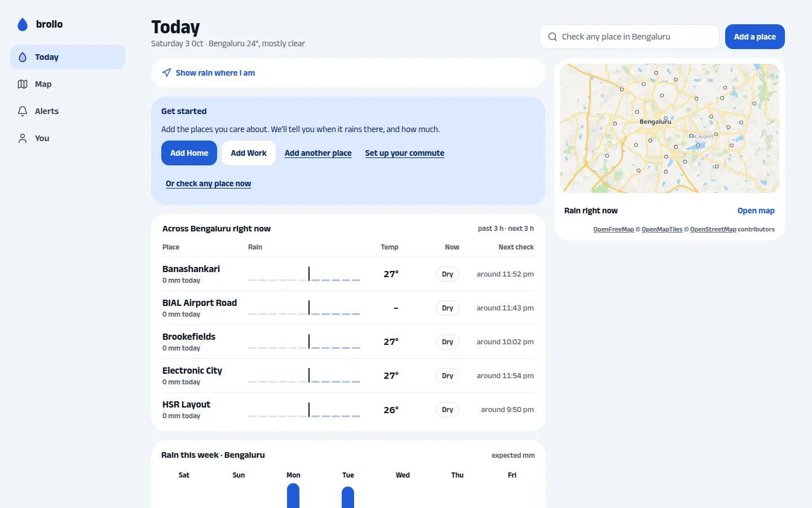Click the map icon in sidebar
The height and width of the screenshot is (508, 812).
click(x=23, y=84)
